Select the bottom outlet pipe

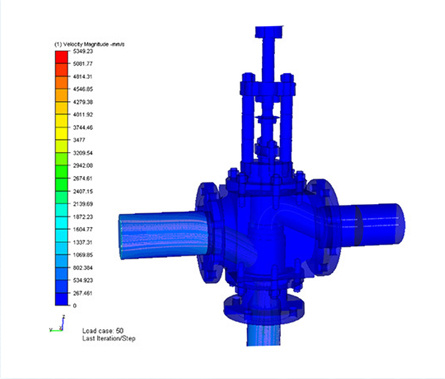(x=264, y=335)
